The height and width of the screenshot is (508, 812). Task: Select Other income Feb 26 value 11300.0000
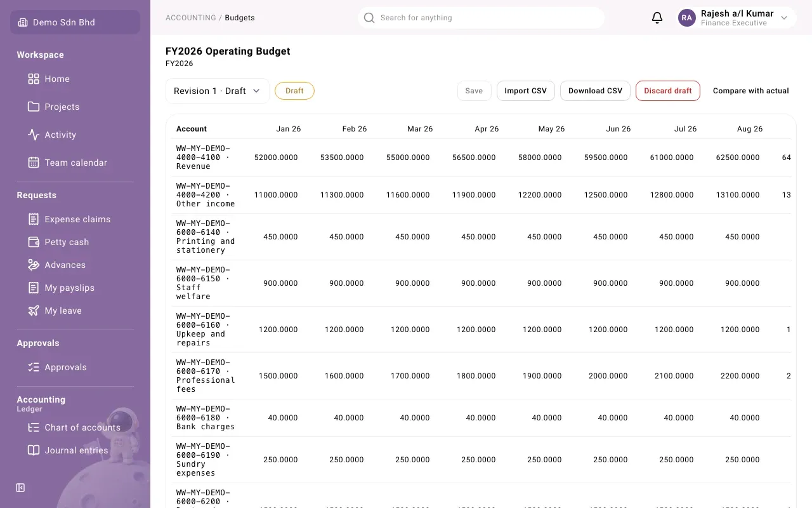tap(342, 195)
